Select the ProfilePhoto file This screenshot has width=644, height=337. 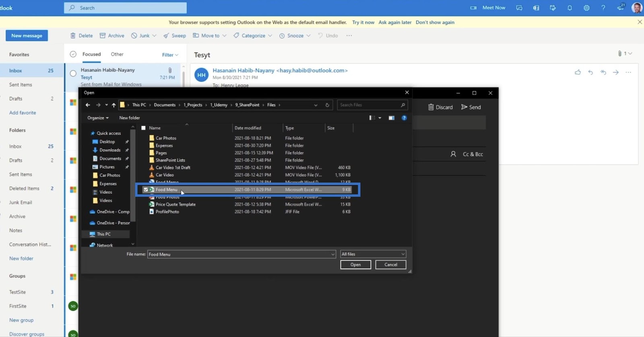tap(167, 212)
